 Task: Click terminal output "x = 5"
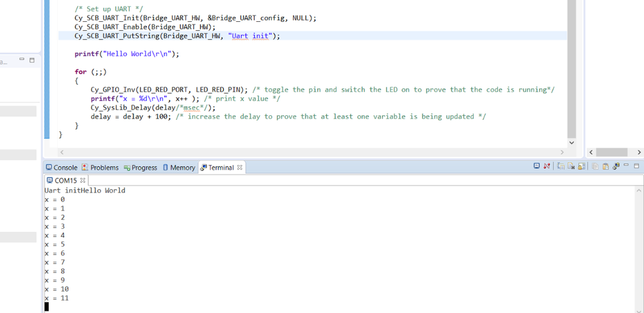pyautogui.click(x=55, y=244)
